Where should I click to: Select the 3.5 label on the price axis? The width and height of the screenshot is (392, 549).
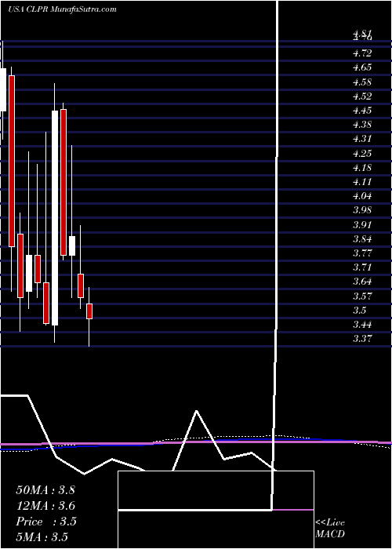click(x=360, y=311)
